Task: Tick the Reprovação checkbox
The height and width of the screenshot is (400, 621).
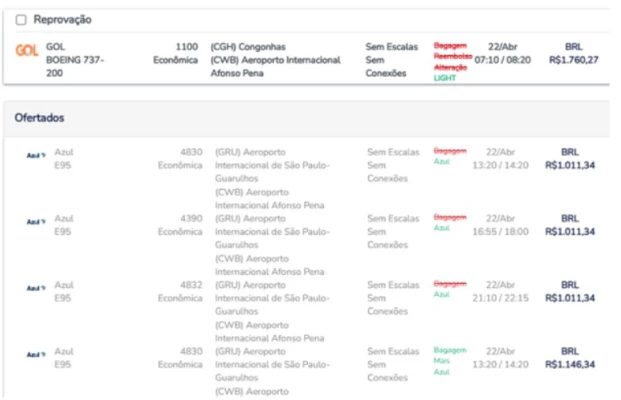Action: pos(21,20)
